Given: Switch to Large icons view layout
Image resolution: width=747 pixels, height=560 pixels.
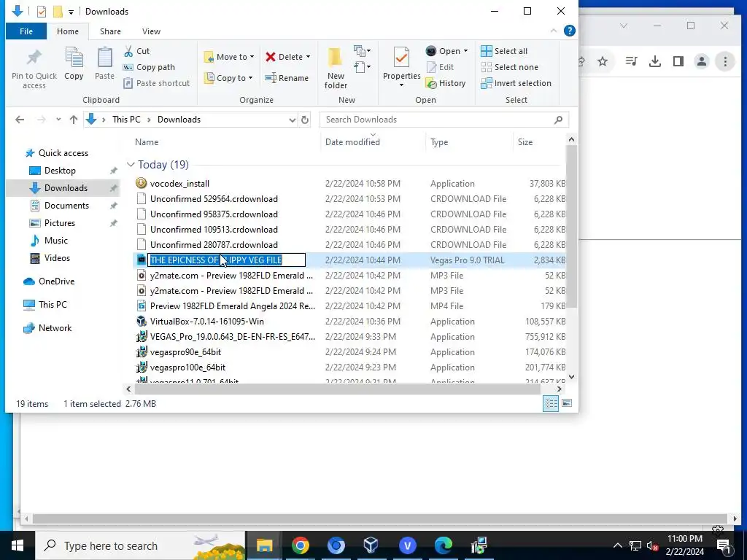Looking at the screenshot, I should tap(566, 404).
